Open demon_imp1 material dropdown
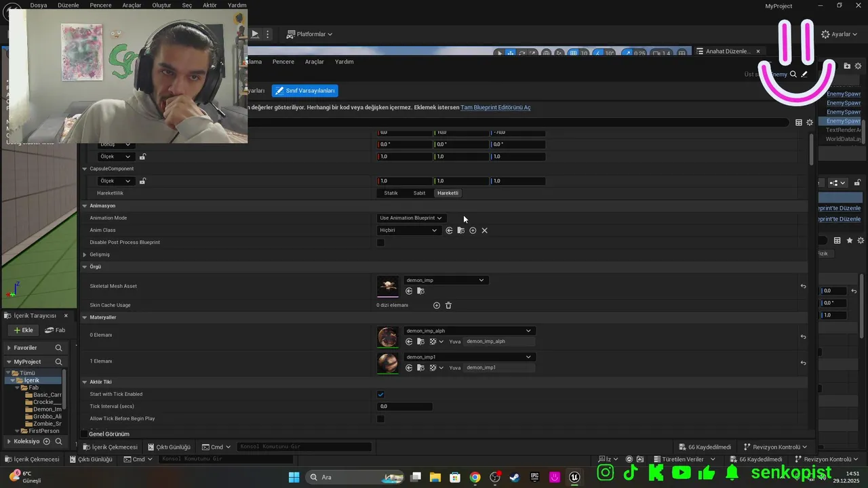Screen dimensions: 868x488 click(469, 357)
